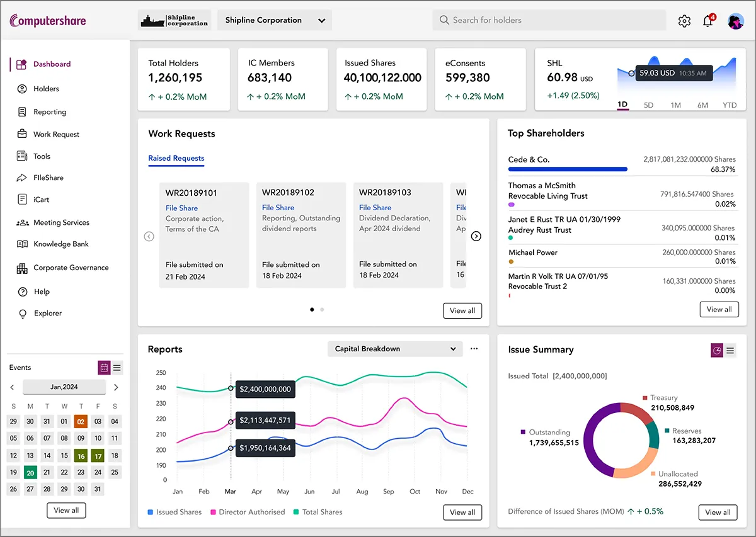Viewport: 756px width, 537px height.
Task: Switch to the 5D stock chart timeframe
Action: point(648,105)
